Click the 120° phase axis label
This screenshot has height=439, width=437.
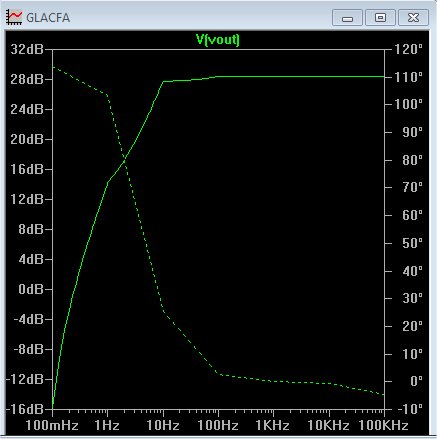[x=409, y=49]
